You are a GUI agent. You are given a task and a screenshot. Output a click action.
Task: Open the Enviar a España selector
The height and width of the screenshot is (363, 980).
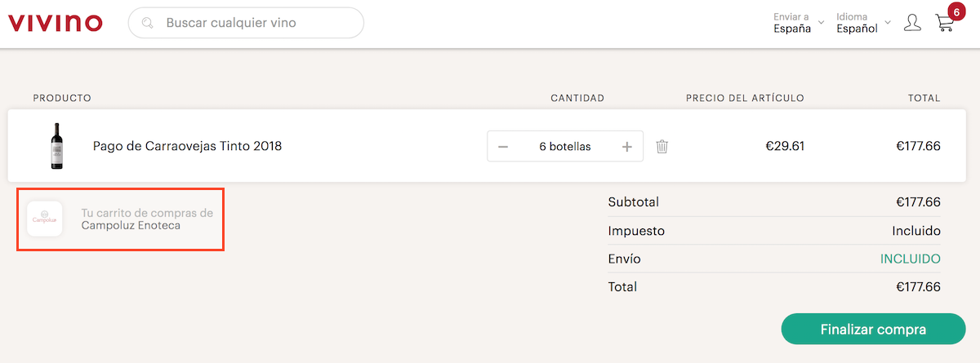pyautogui.click(x=798, y=23)
